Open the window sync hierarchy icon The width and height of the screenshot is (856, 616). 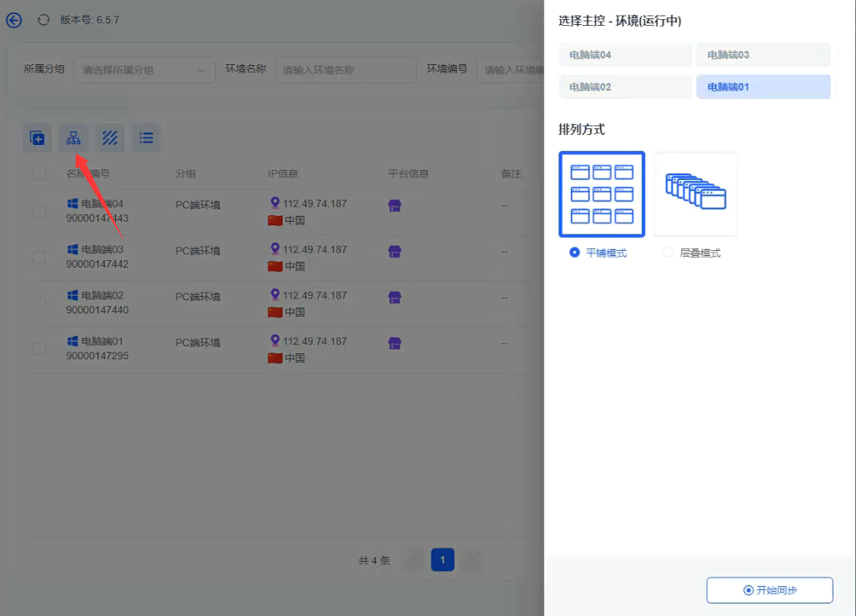coord(73,138)
